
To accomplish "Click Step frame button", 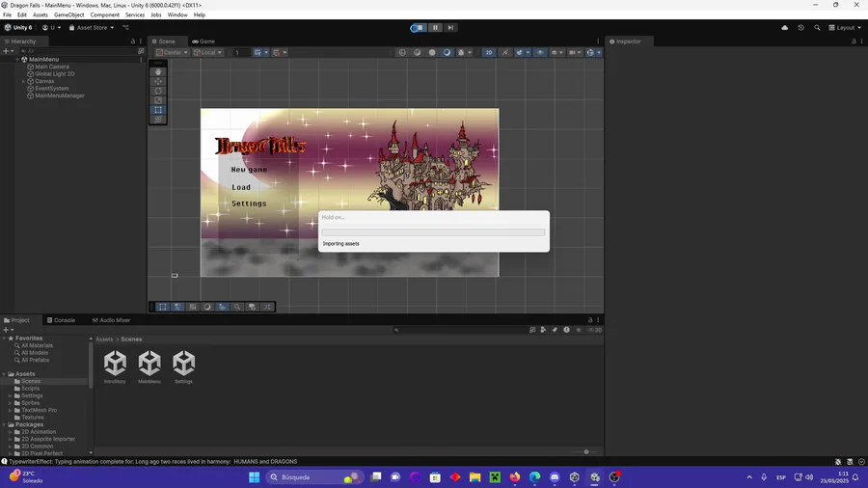I will tap(450, 28).
